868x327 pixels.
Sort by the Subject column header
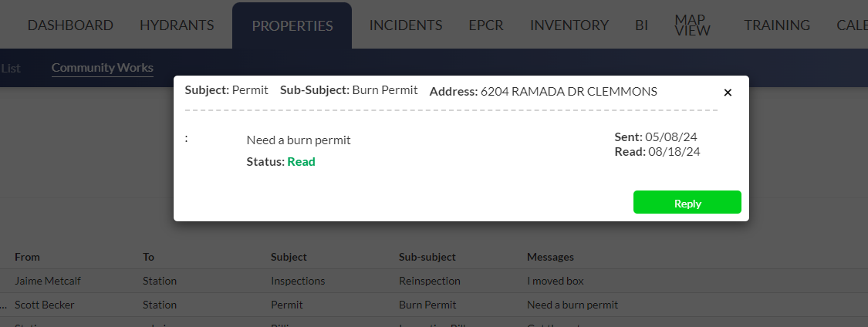tap(289, 257)
